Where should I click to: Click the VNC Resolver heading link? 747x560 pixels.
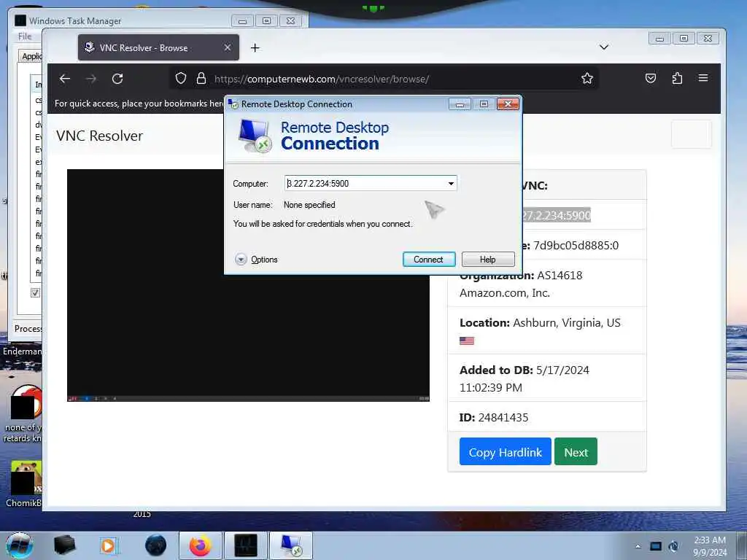point(99,136)
